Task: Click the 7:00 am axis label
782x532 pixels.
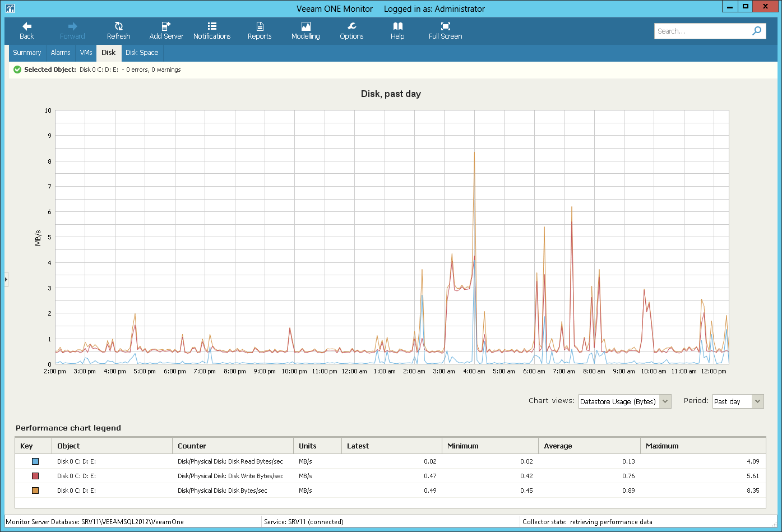Action: click(x=564, y=371)
